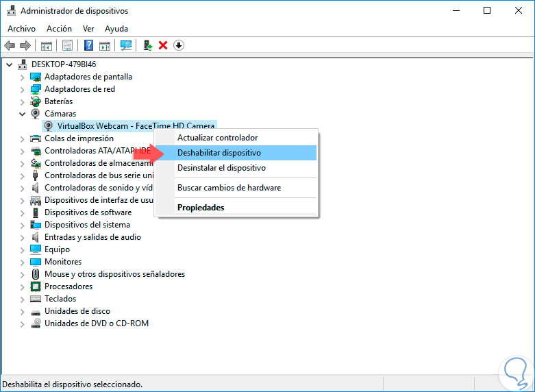Expand Colas de impresión chevron

22,139
